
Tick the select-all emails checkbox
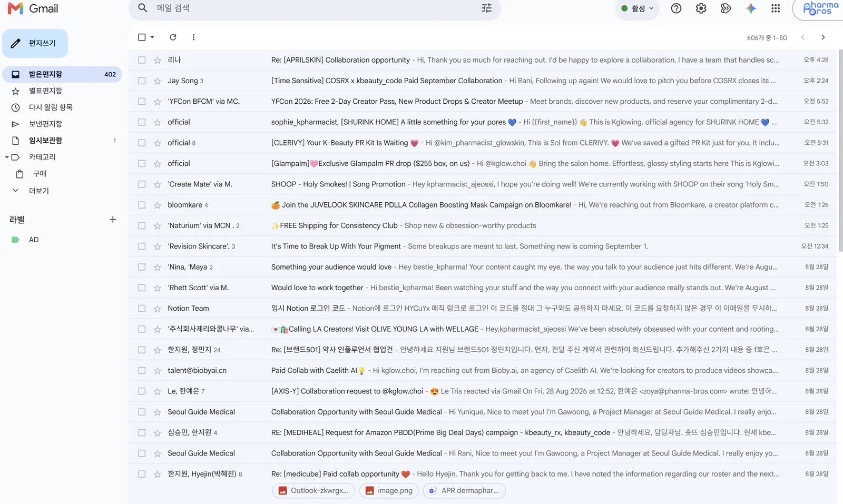tap(142, 37)
